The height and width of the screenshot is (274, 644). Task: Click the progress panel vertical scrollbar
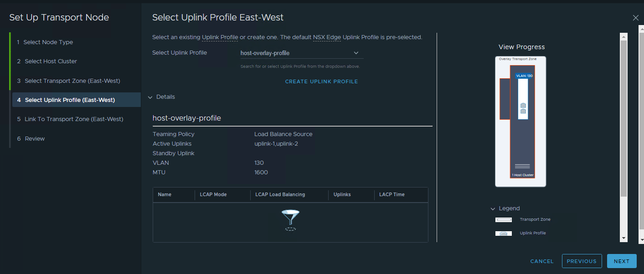coord(623,118)
